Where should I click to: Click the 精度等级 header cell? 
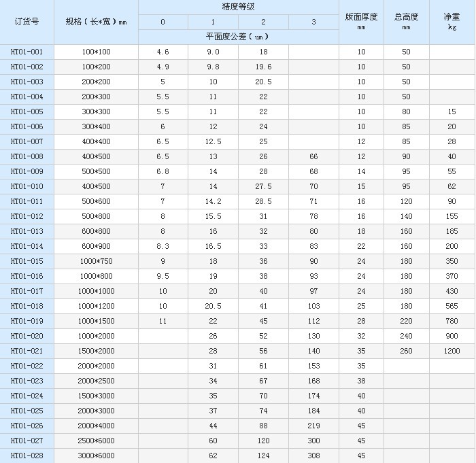coord(238,7)
